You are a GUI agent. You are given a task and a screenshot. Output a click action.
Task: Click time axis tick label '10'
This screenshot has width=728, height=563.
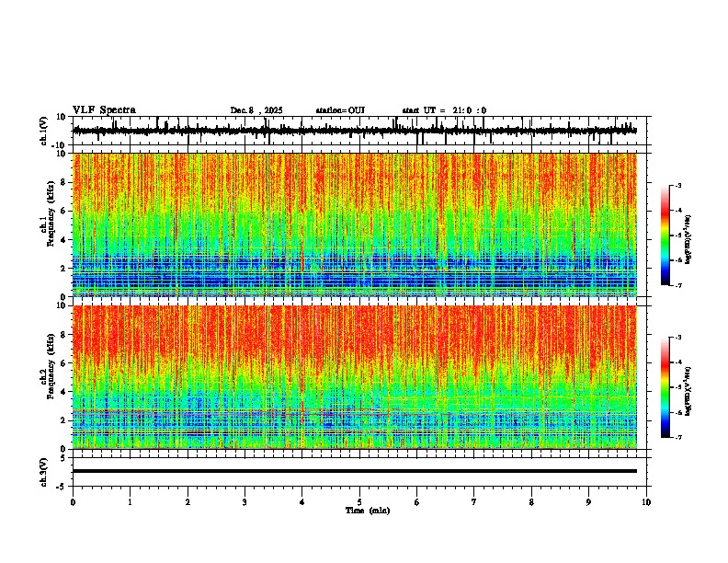(646, 502)
